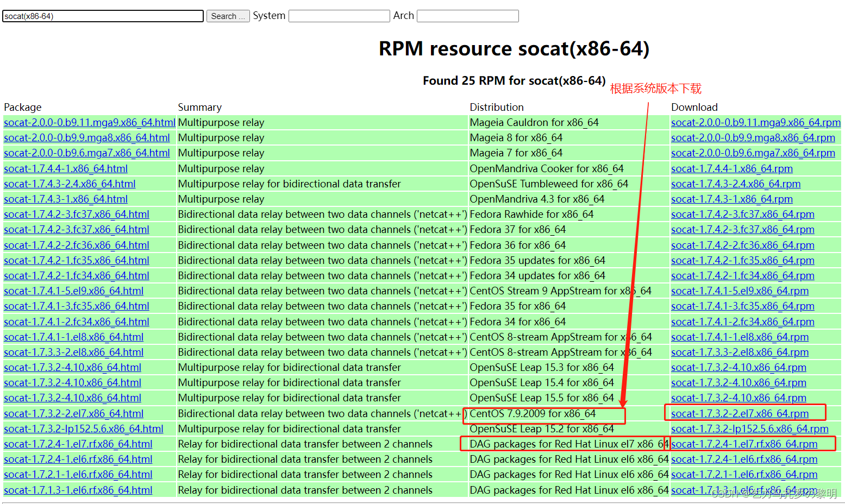Open socat-1.7.4.2-1.fc35.x86_64.html link

77,261
